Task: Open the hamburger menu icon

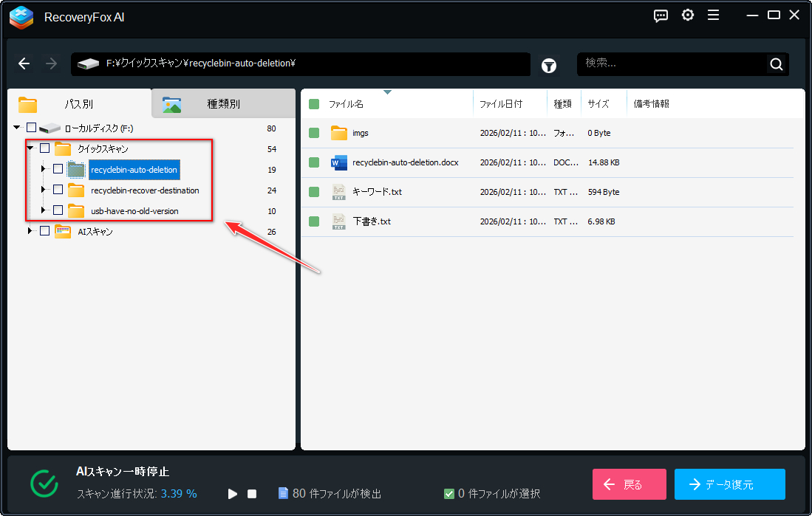Action: coord(713,16)
